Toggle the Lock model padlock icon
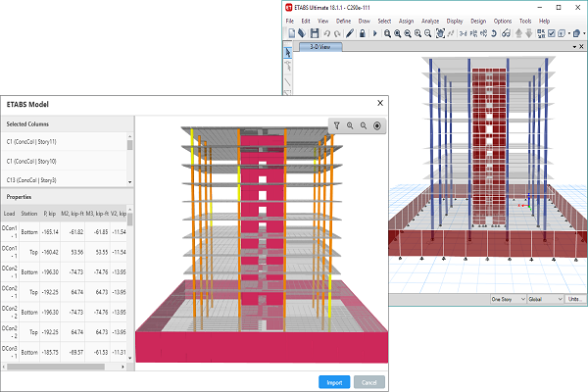The width and height of the screenshot is (588, 392). pyautogui.click(x=362, y=33)
